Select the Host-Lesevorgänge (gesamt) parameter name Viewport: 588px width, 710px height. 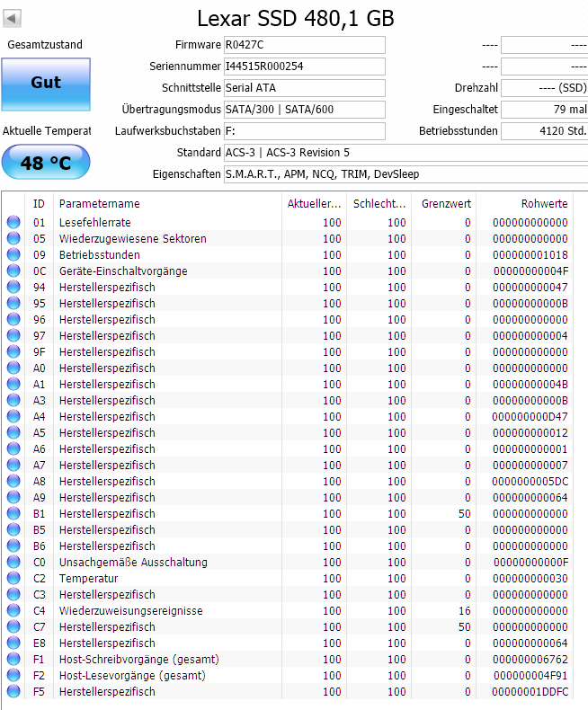132,676
